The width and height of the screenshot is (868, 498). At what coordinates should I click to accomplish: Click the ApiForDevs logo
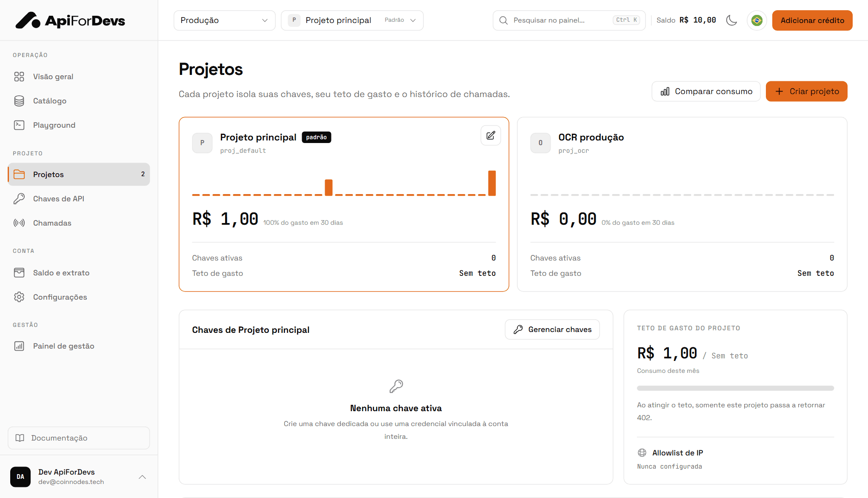click(x=70, y=20)
